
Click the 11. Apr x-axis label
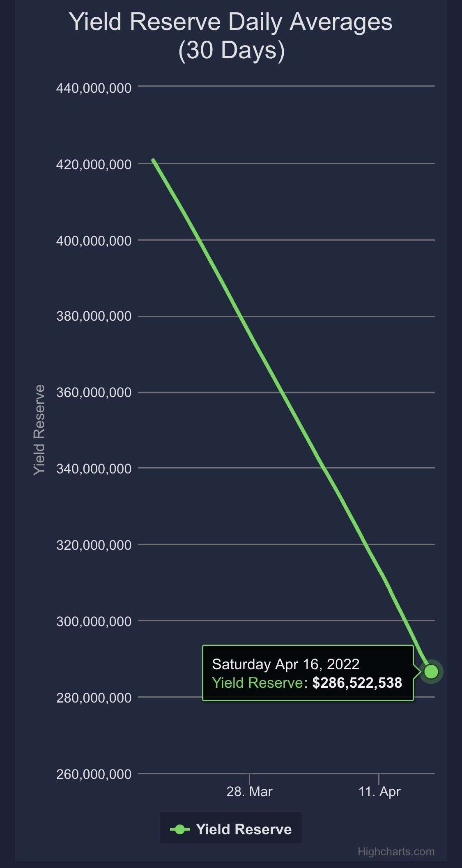coord(379,791)
